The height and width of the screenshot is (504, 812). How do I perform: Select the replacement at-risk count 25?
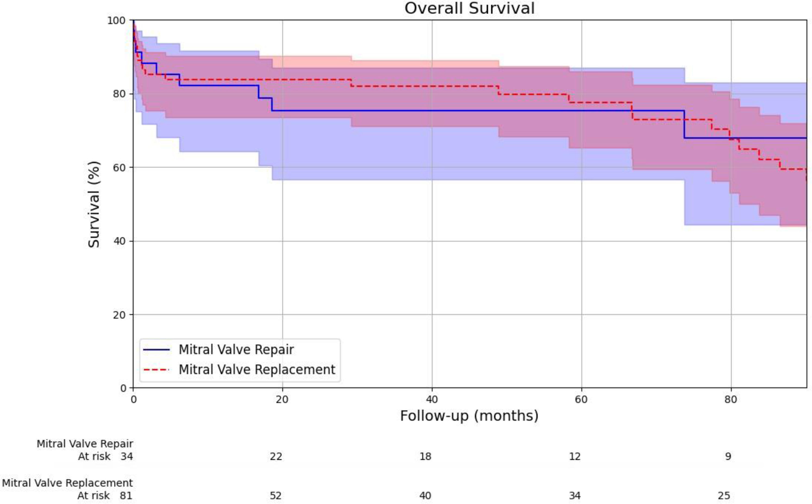(724, 496)
